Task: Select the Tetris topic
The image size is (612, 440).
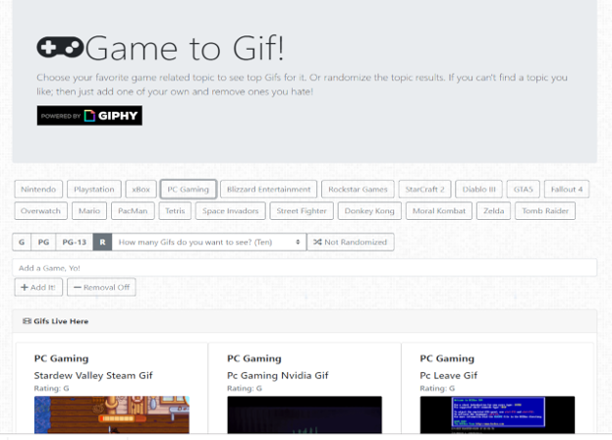Action: tap(175, 211)
